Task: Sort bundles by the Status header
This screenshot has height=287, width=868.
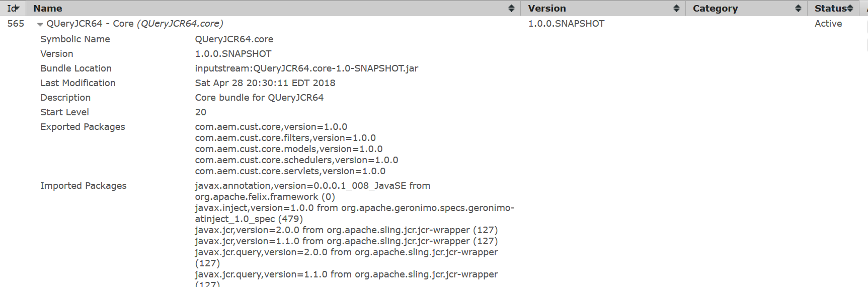Action: (830, 9)
